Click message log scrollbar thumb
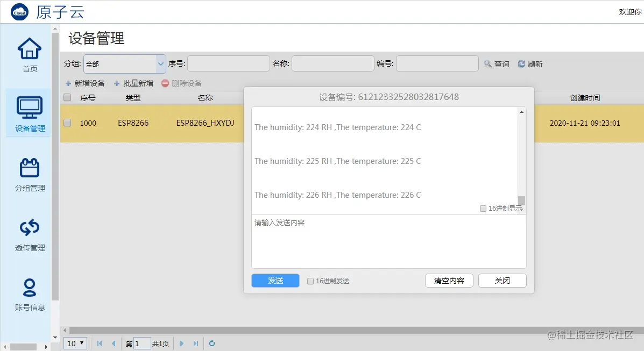Screen dimensions: 644x351 pos(521,200)
